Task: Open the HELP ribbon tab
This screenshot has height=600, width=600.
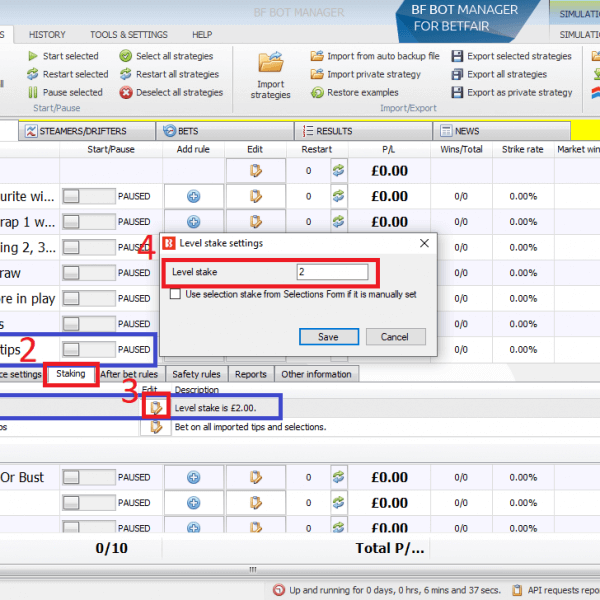Action: (202, 35)
